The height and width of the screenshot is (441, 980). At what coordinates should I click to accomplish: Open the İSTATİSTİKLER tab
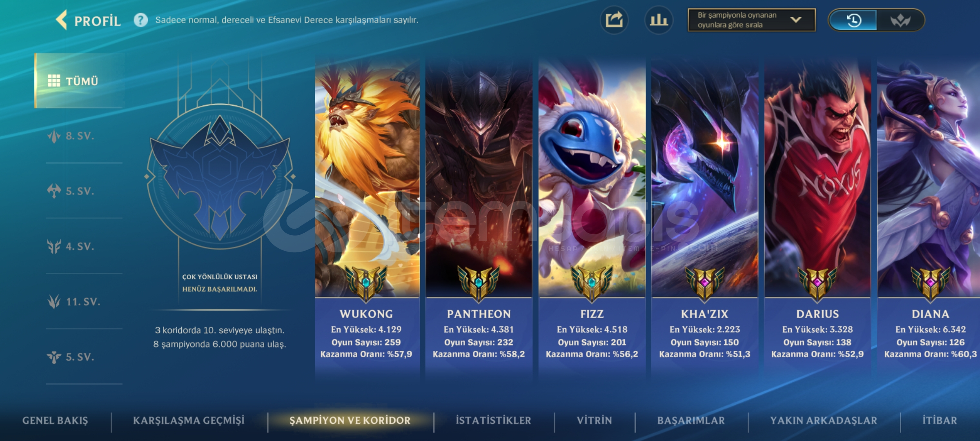[493, 420]
